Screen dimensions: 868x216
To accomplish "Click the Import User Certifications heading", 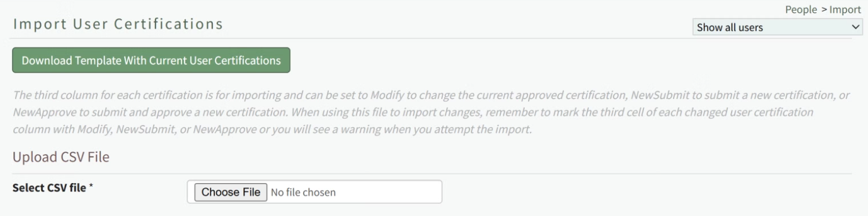I will coord(118,25).
